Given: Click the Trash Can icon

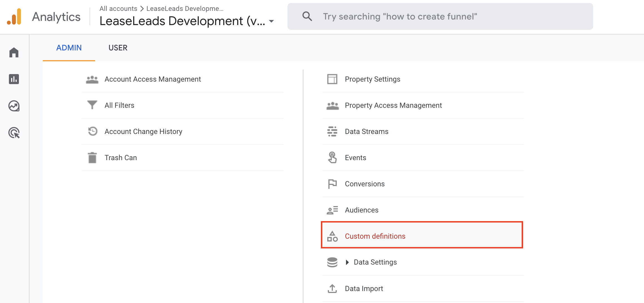Looking at the screenshot, I should tap(92, 158).
